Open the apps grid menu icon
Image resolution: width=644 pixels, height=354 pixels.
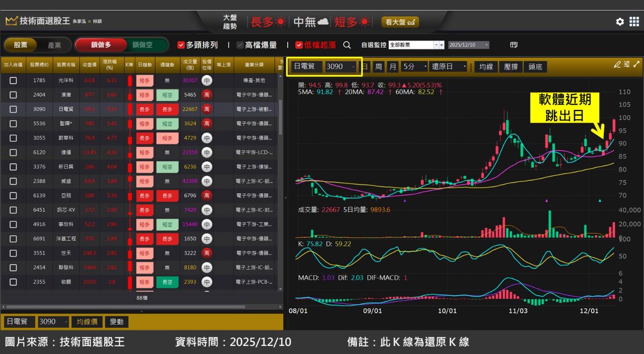(x=634, y=22)
